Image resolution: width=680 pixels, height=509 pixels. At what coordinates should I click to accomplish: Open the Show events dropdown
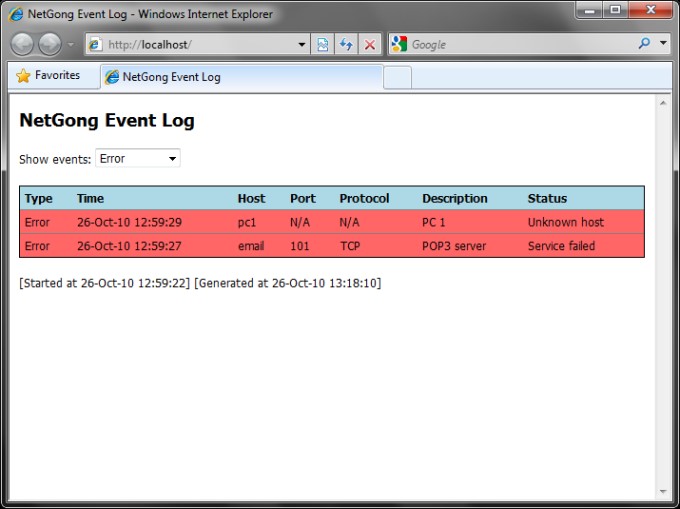(x=138, y=159)
